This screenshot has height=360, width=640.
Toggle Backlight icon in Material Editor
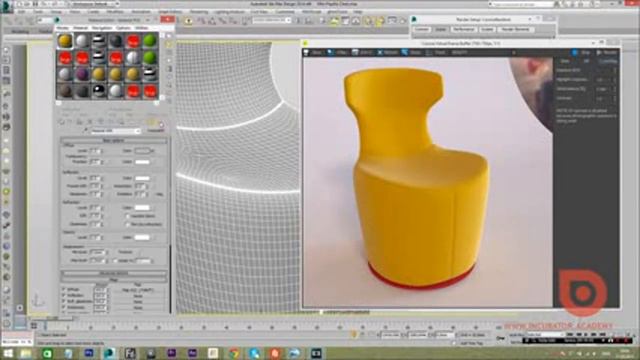click(169, 44)
